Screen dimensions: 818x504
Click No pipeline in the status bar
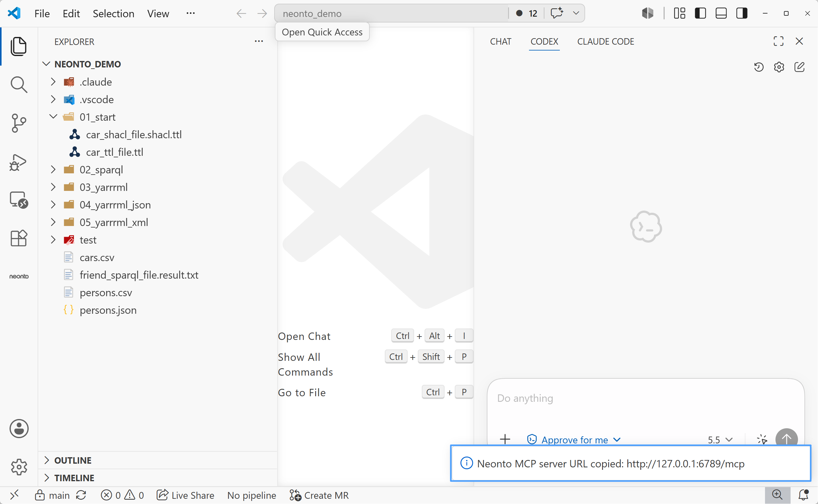tap(251, 495)
